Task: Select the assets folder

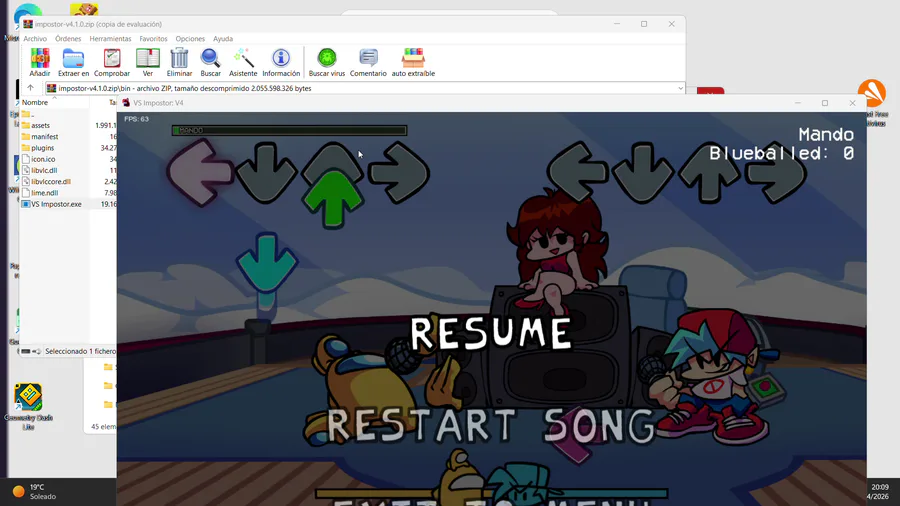Action: tap(40, 125)
